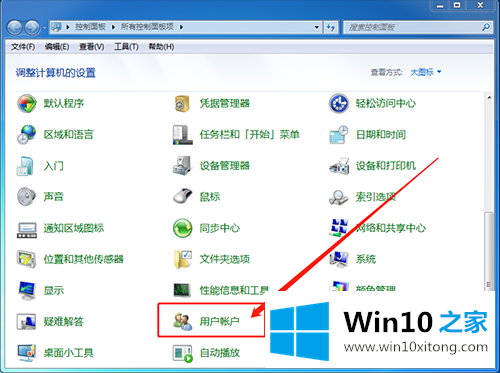Click the 区域和语言 label text
This screenshot has height=373, width=500.
coord(69,135)
